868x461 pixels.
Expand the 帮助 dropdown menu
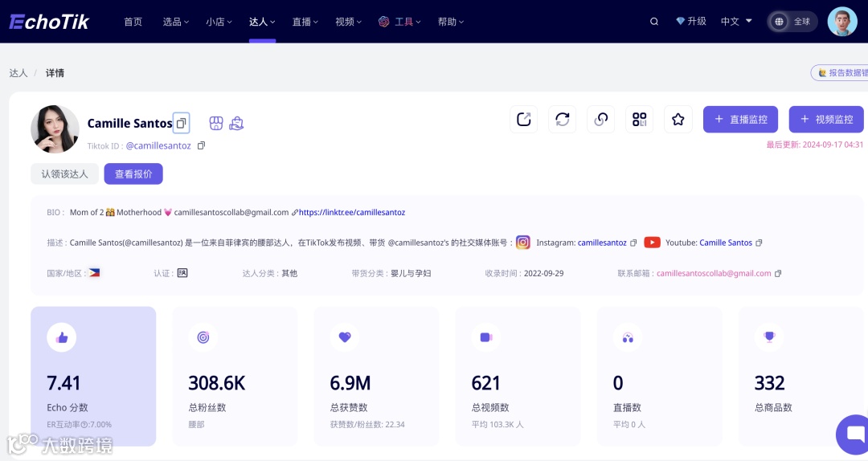coord(451,22)
